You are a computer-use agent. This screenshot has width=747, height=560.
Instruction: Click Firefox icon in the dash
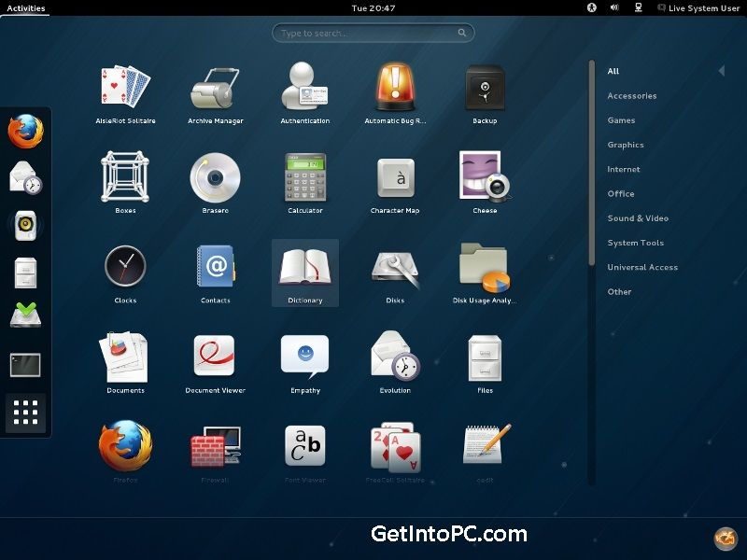coord(26,131)
